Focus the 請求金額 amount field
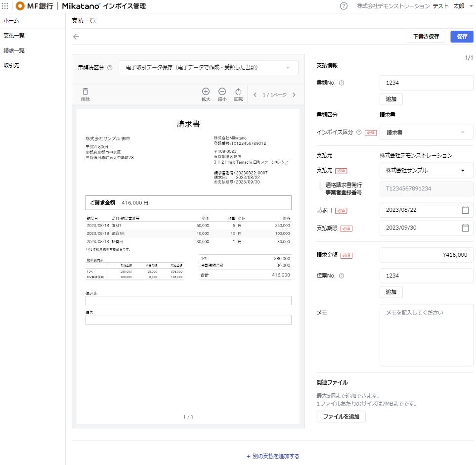 point(426,255)
